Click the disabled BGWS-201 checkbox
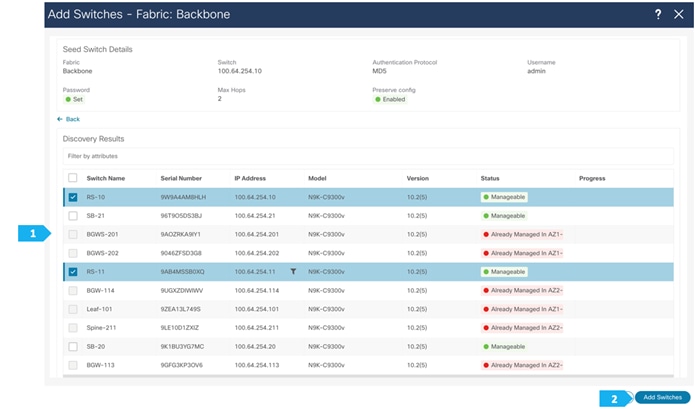The width and height of the screenshot is (695, 409). click(x=73, y=234)
